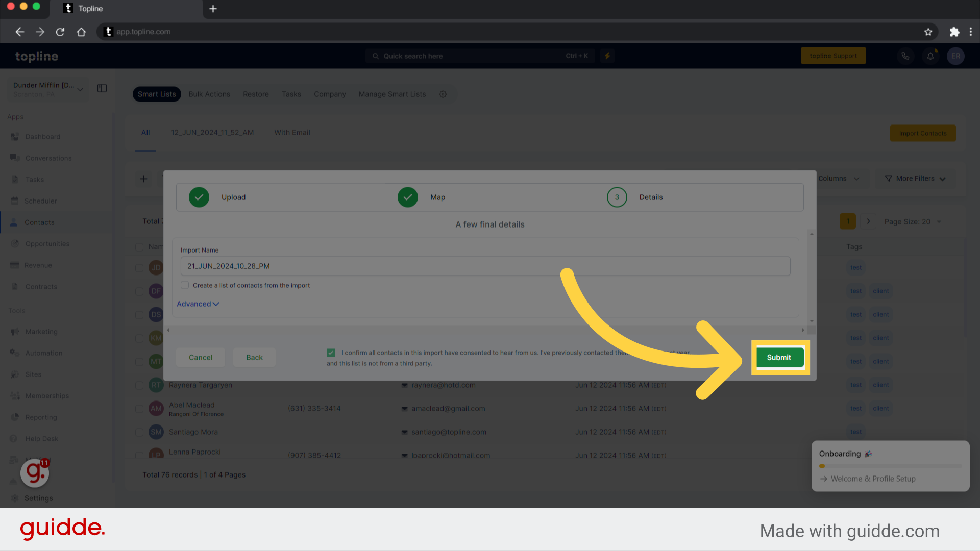Open Scheduler from left sidebar
This screenshot has width=980, height=551.
pyautogui.click(x=40, y=201)
